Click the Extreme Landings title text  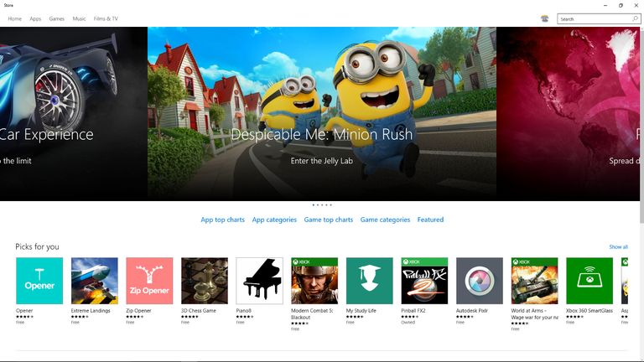click(x=91, y=311)
